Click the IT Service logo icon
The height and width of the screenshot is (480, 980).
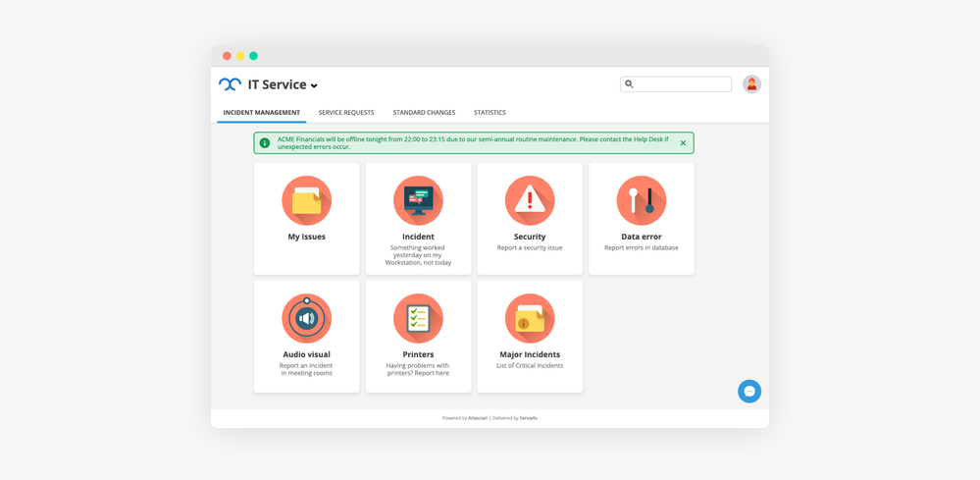[230, 84]
